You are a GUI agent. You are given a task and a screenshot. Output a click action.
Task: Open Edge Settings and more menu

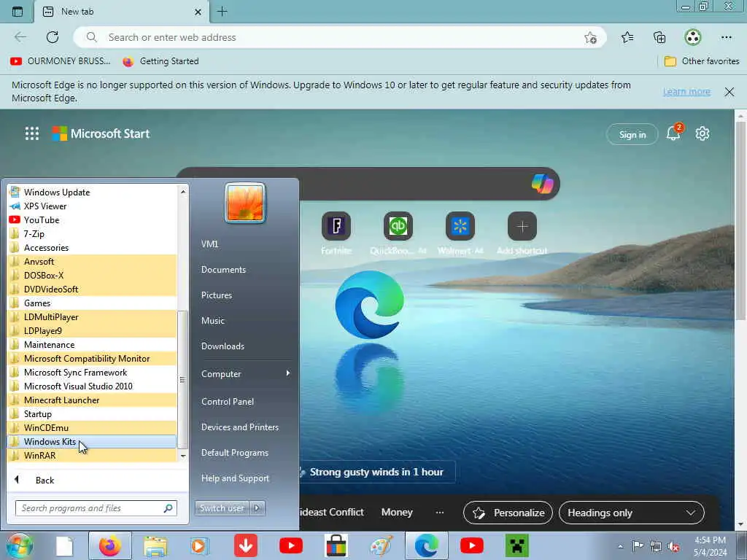coord(726,37)
